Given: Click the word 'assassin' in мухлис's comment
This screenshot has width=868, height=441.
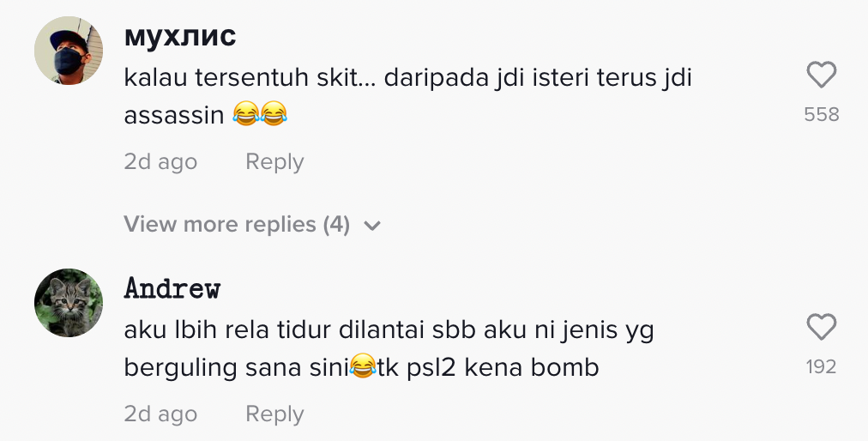Looking at the screenshot, I should [x=174, y=115].
